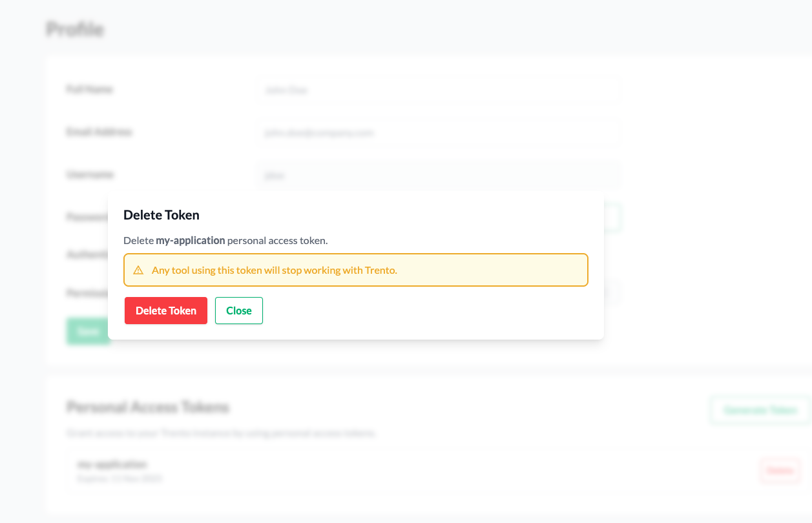Screen dimensions: 812x523
Task: Close the Delete Token dialog
Action: (x=239, y=311)
